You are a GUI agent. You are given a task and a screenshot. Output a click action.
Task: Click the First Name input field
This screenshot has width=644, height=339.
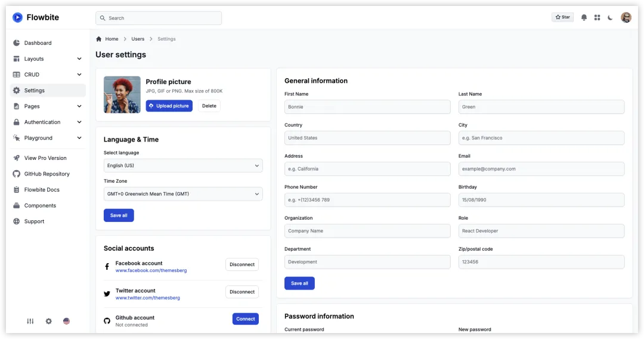coord(367,107)
